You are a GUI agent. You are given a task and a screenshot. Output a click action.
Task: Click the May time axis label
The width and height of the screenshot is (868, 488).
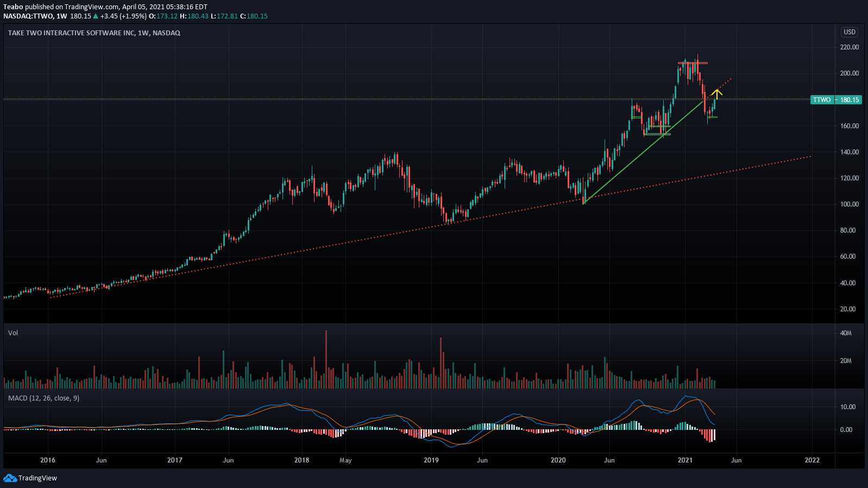click(x=345, y=460)
